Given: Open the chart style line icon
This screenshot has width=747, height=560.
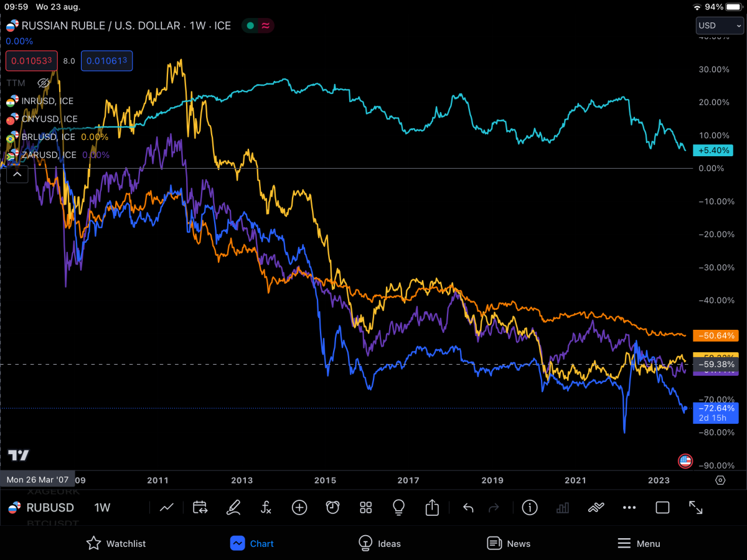Looking at the screenshot, I should click(x=166, y=508).
